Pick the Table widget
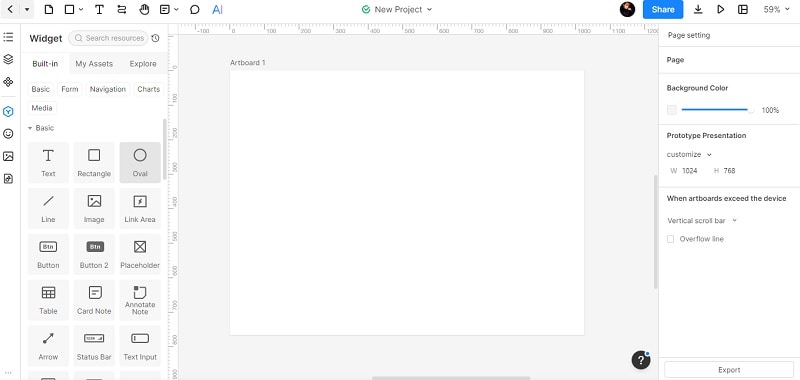This screenshot has height=380, width=800. tap(48, 300)
